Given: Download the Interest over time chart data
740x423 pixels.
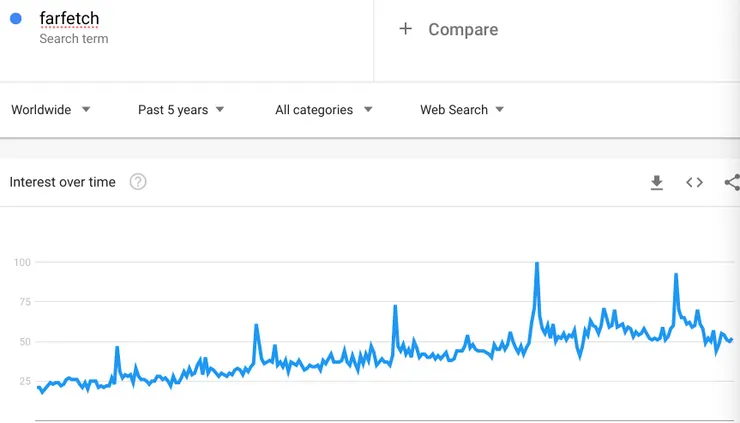Looking at the screenshot, I should coord(657,182).
